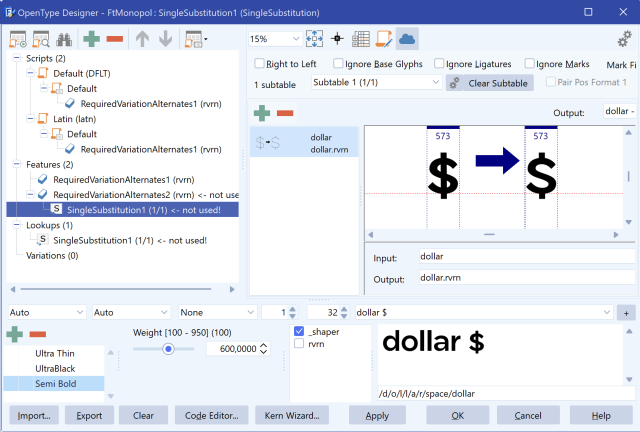Click the green plus above the substitution list

262,113
